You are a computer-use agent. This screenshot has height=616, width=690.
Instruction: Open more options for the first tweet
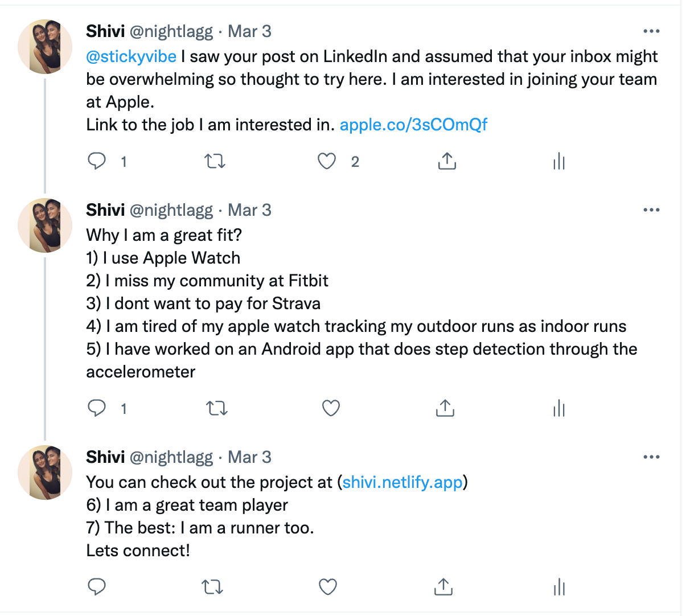(x=651, y=31)
